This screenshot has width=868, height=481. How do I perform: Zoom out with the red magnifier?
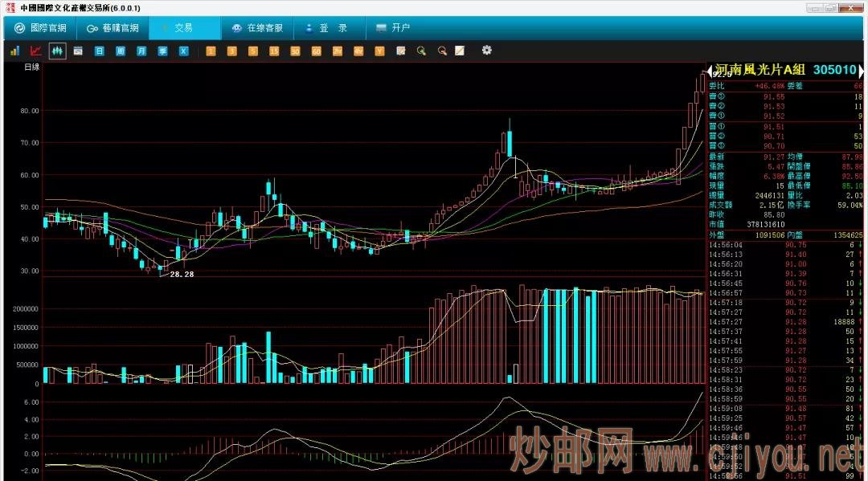[442, 51]
